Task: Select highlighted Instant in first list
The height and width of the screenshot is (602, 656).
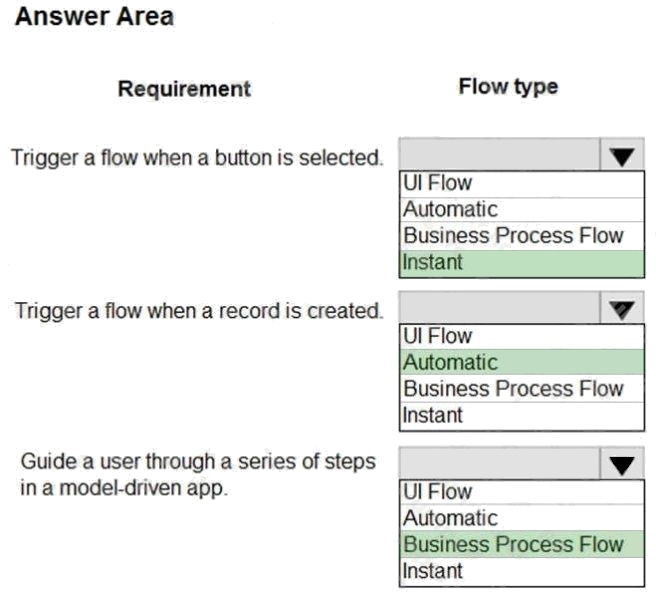Action: [x=522, y=263]
